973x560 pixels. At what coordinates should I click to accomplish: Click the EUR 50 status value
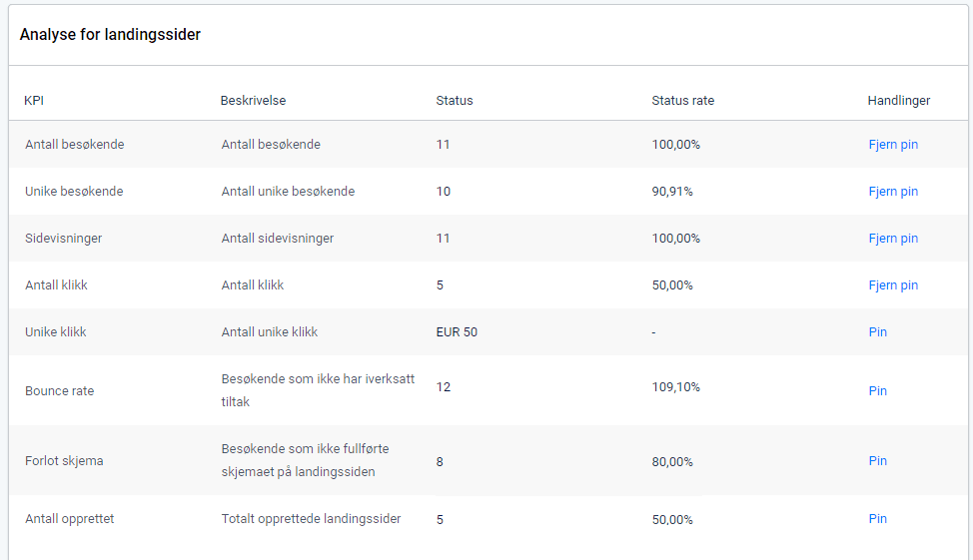coord(457,332)
